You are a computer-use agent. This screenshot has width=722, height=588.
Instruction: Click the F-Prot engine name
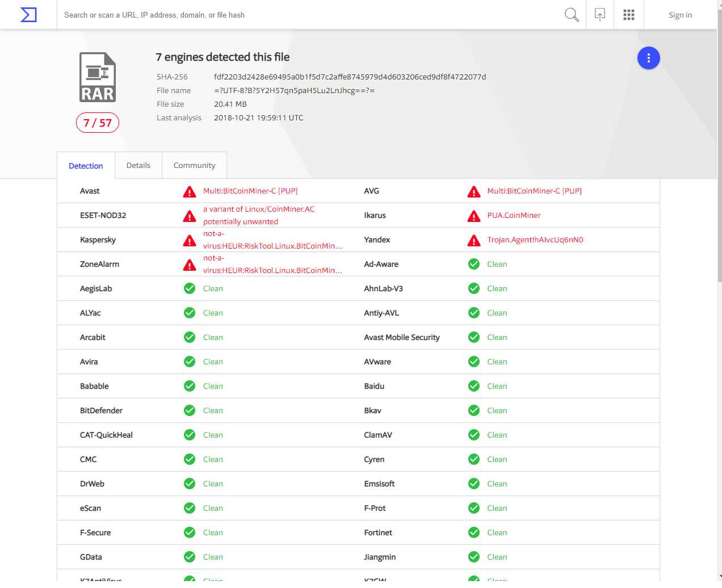pos(375,508)
